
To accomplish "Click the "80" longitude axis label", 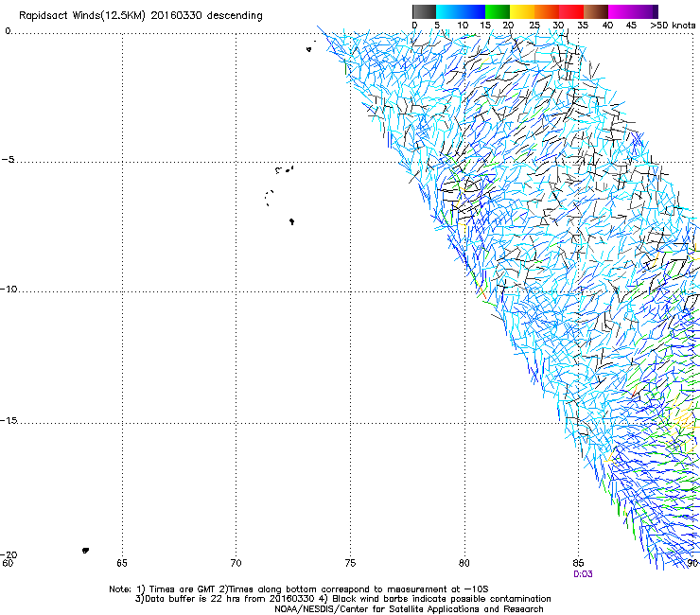I will coord(464,563).
